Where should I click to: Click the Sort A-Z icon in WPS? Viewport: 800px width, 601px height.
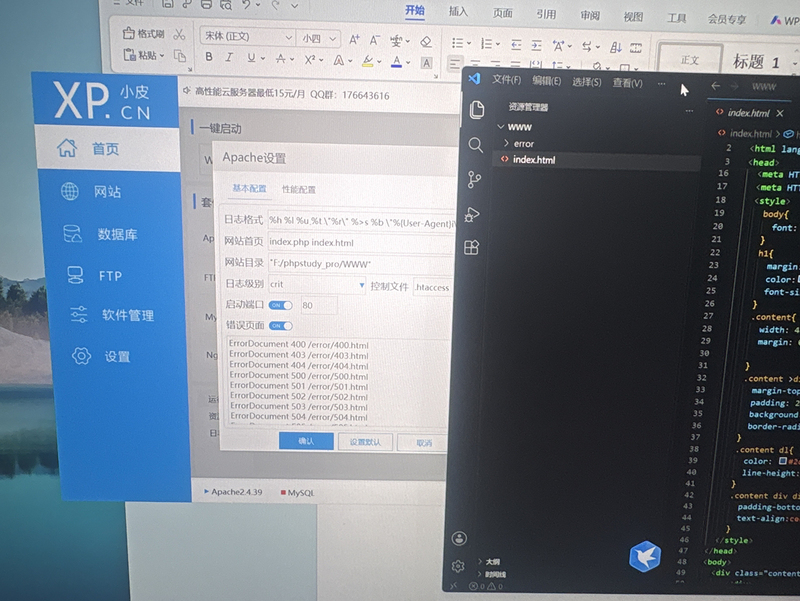[616, 47]
